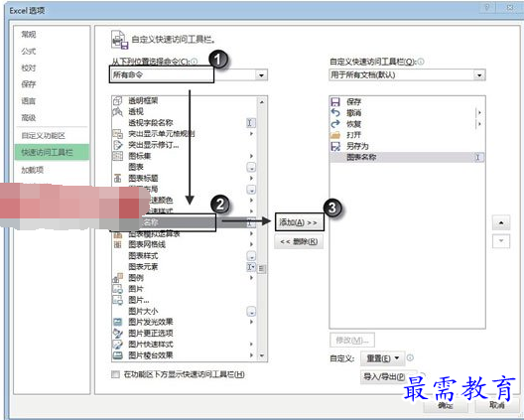Screen dimensions: 524x420
Task: Expand submenu arrow of 突出显示单元格规则
Action: (x=251, y=134)
